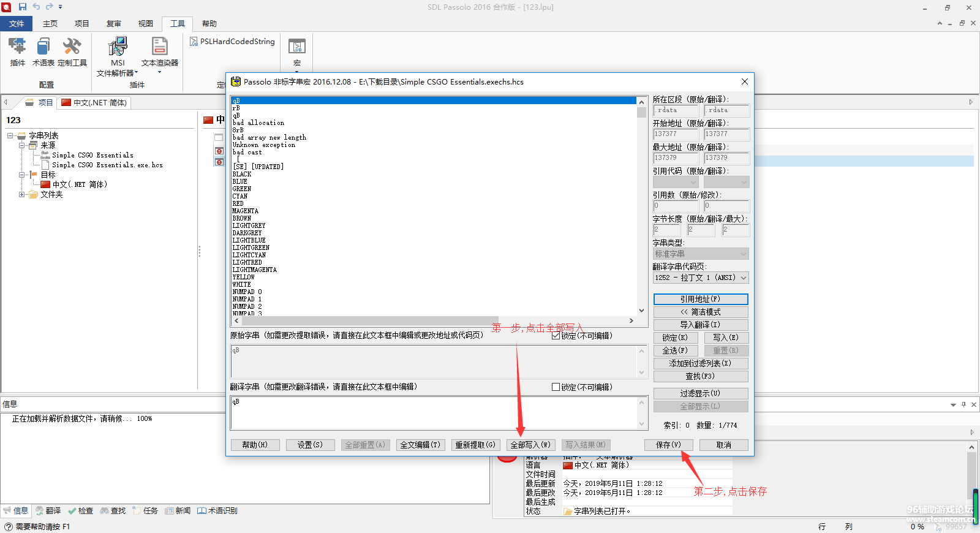Image resolution: width=980 pixels, height=533 pixels.
Task: Click the 术语表 glossary icon
Action: click(x=43, y=51)
